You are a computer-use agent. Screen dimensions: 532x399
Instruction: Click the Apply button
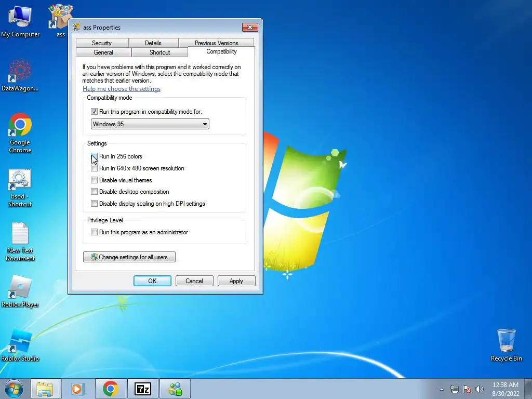236,281
